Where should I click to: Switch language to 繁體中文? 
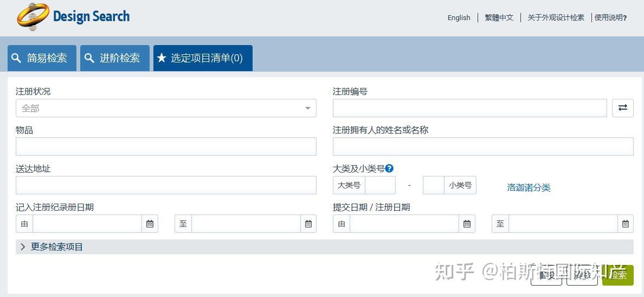click(x=499, y=18)
